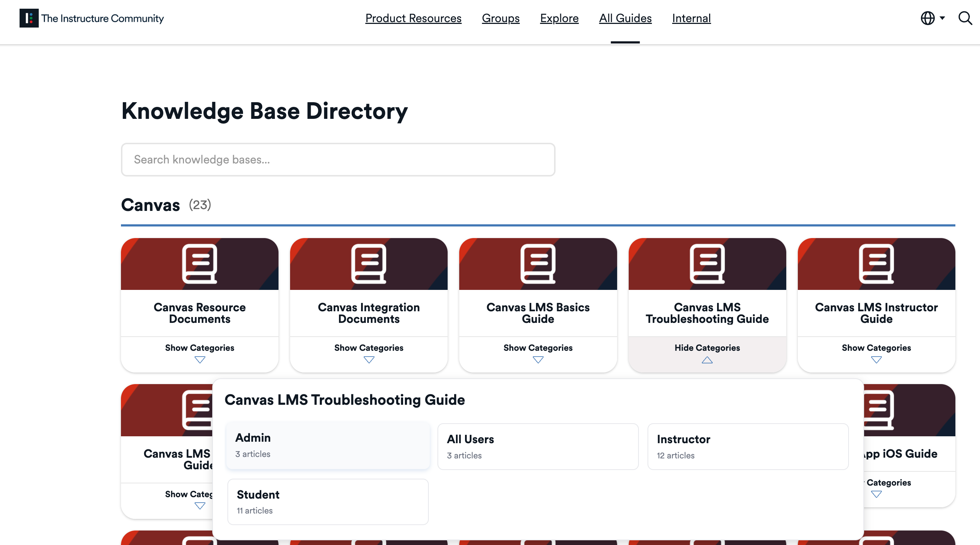Open the search magnifier icon
Image resolution: width=980 pixels, height=545 pixels.
click(965, 18)
